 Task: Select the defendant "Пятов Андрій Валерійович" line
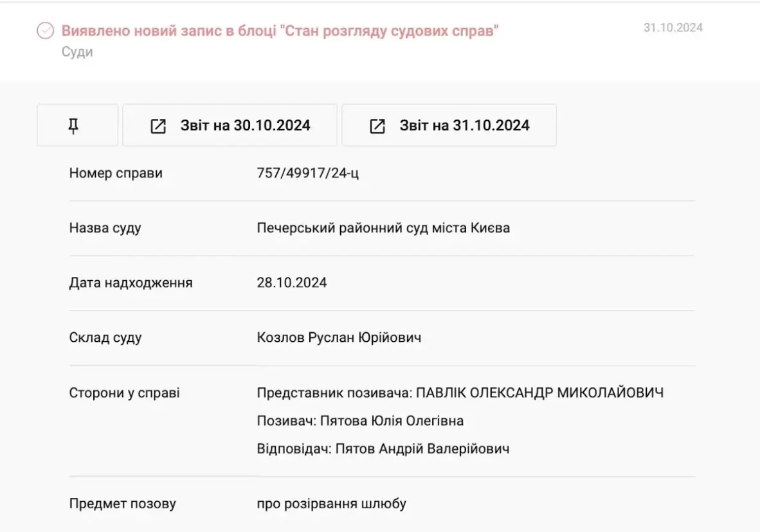click(x=383, y=448)
